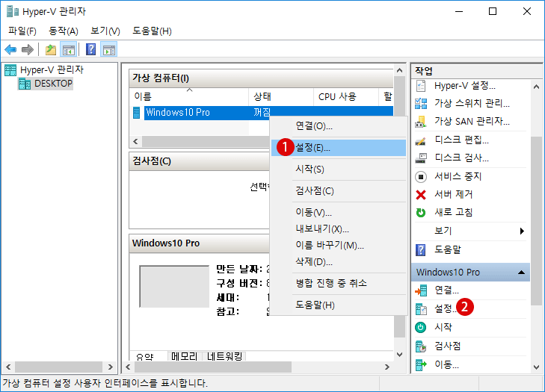
Task: Click the 설정 icon under Windows10 Pro actions
Action: point(421,308)
